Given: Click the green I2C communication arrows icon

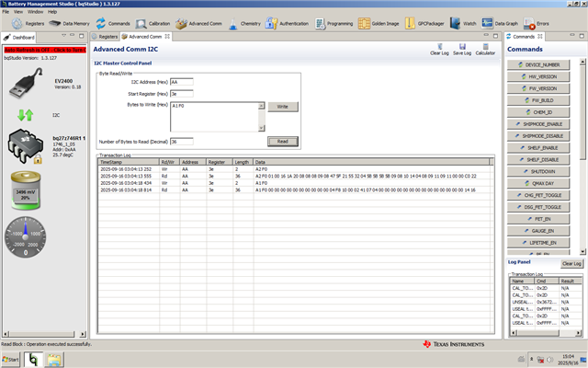Looking at the screenshot, I should [x=26, y=115].
